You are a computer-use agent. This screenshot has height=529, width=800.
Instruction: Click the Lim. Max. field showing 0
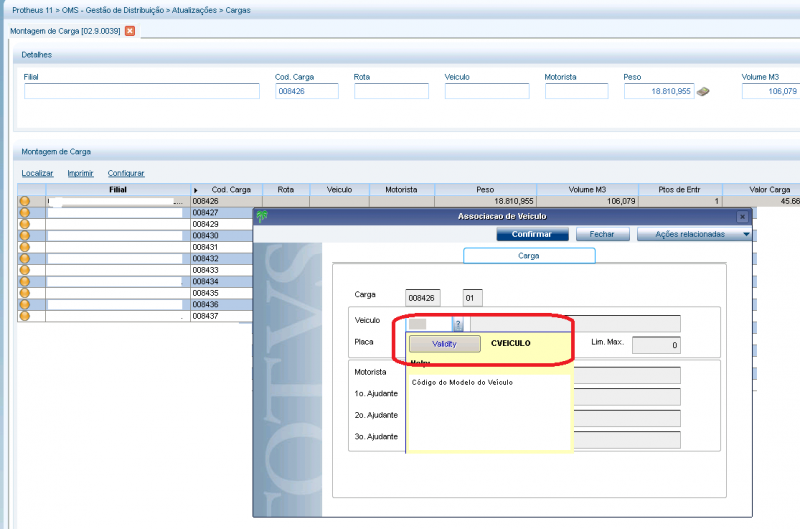click(656, 345)
